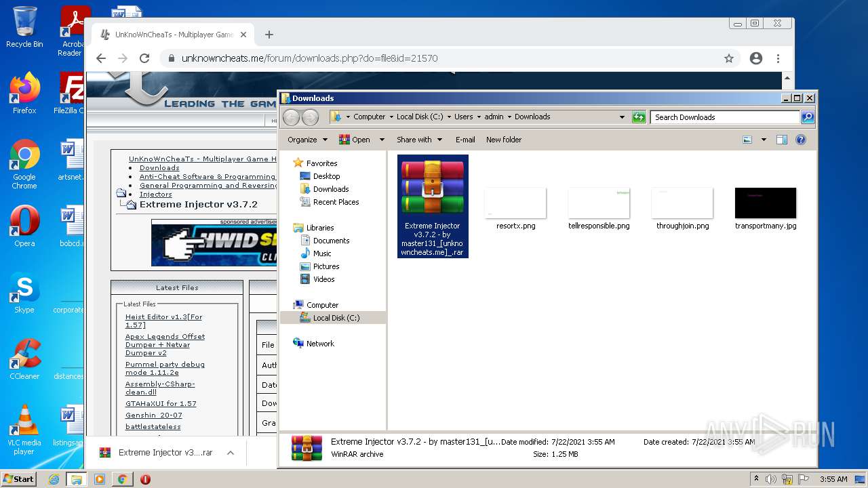This screenshot has height=488, width=868.
Task: Open the Recycle Bin desktop icon
Action: (x=24, y=27)
